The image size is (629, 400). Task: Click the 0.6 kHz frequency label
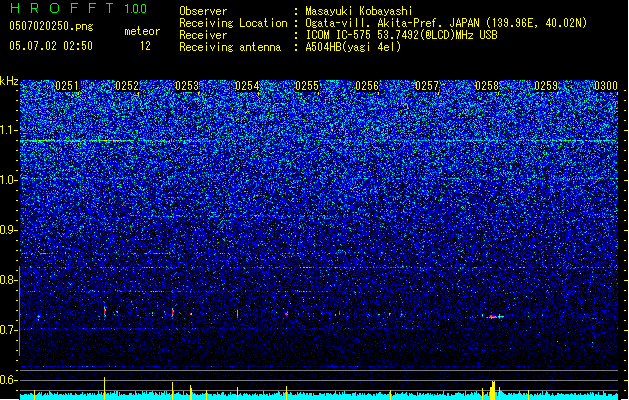9,380
